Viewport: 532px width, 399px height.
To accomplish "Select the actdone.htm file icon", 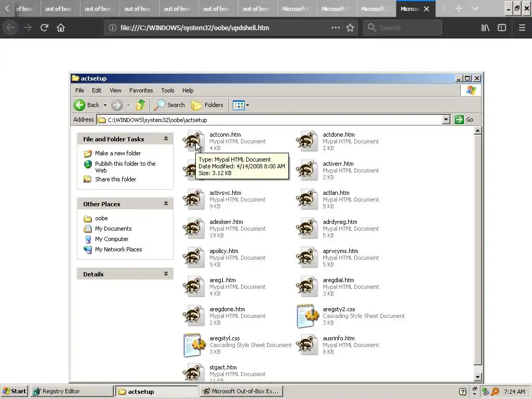I will (307, 141).
